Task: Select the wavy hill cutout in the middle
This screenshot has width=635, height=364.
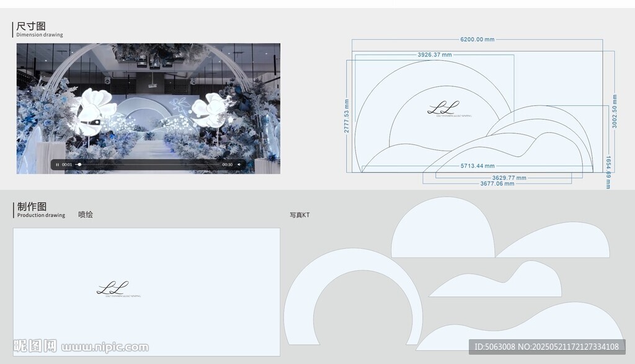Action: [x=495, y=279]
